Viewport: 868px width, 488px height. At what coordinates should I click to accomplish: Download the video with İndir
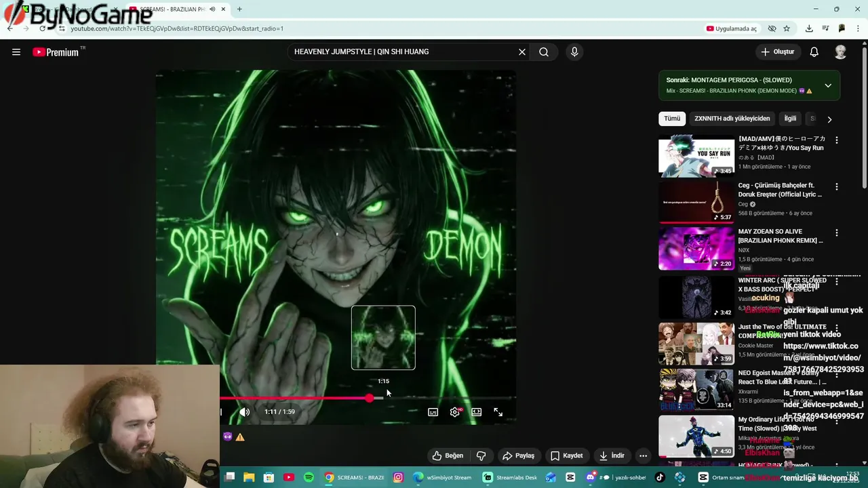612,455
